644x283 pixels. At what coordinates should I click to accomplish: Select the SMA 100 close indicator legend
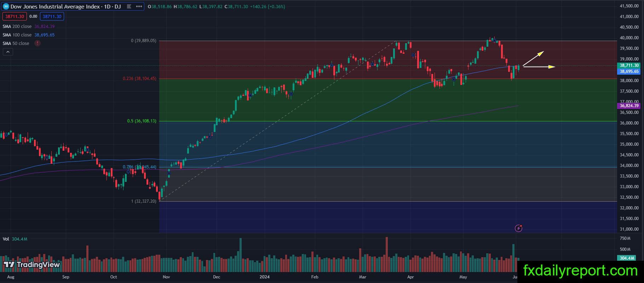[17, 35]
